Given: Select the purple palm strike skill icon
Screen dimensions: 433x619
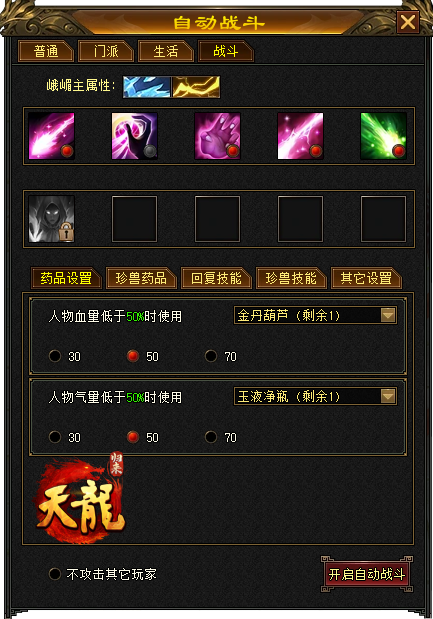Looking at the screenshot, I should point(217,136).
